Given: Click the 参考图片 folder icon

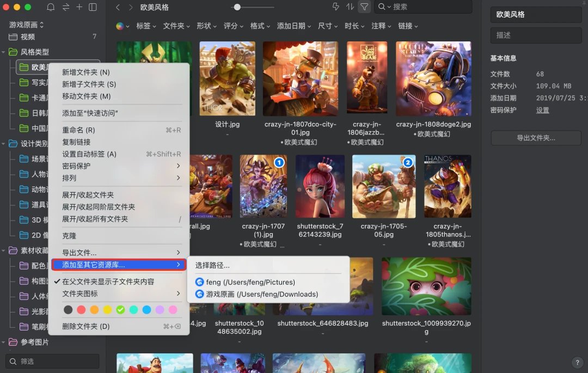Looking at the screenshot, I should [13, 342].
